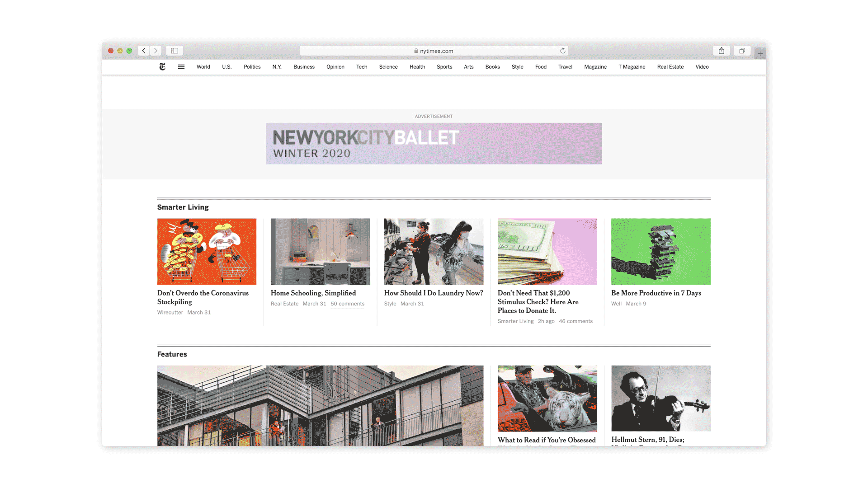The height and width of the screenshot is (488, 868).
Task: Open the tiger photo feature thumbnail
Action: click(x=547, y=398)
